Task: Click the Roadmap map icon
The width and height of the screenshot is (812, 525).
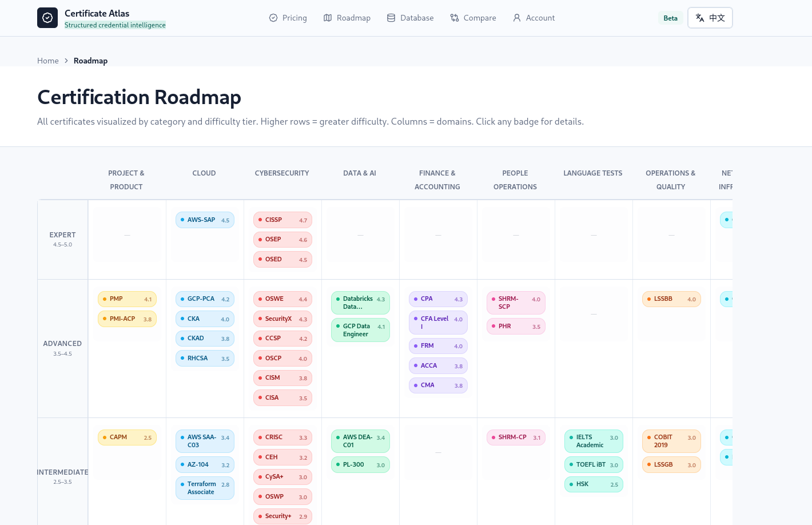Action: pos(328,18)
